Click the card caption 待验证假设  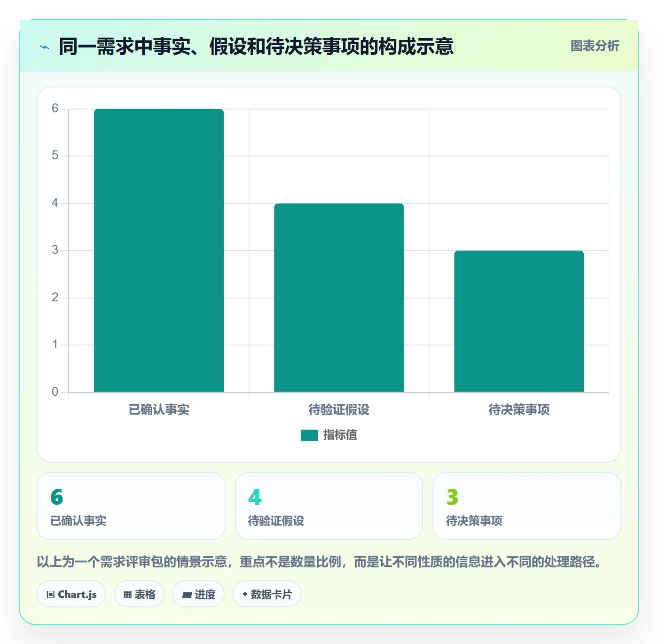point(276,521)
